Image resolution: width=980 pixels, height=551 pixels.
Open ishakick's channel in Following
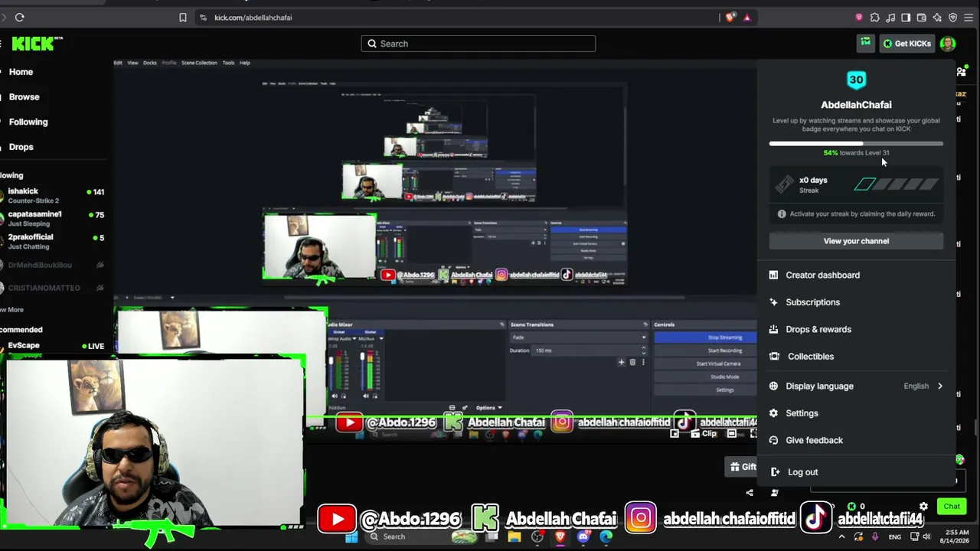tap(53, 195)
